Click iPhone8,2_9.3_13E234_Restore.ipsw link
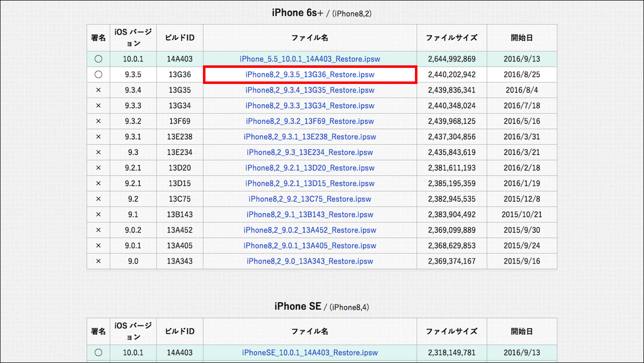644x363 pixels. pyautogui.click(x=310, y=152)
